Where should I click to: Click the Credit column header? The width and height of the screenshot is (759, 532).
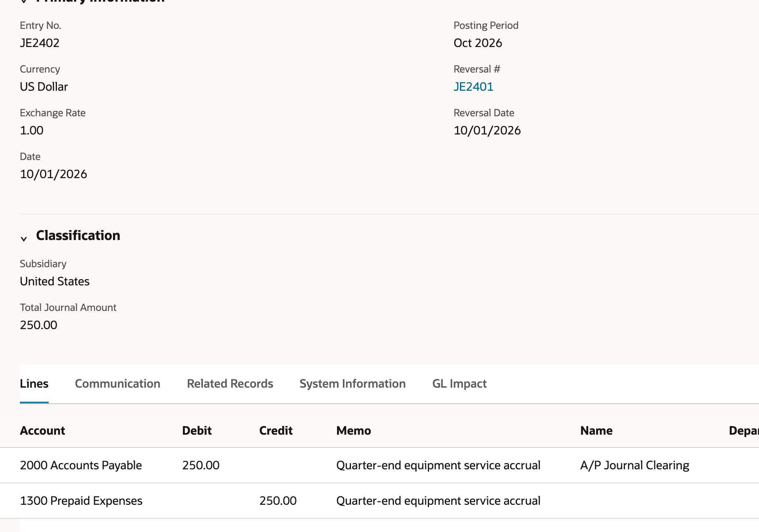tap(276, 431)
